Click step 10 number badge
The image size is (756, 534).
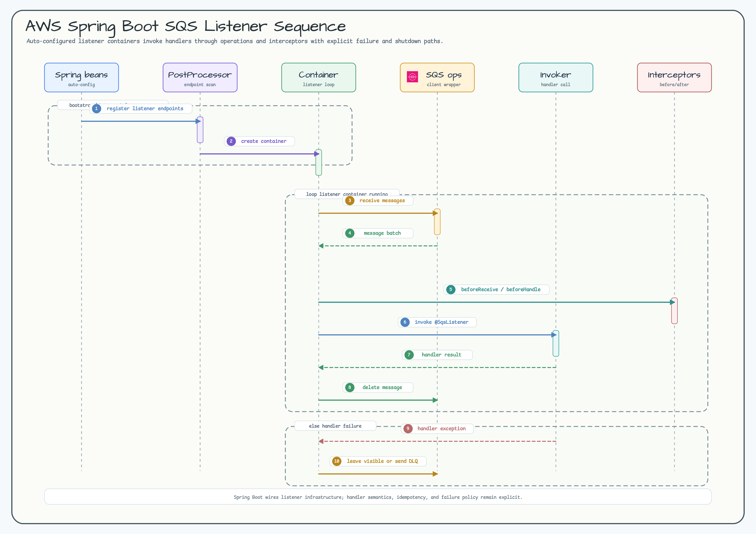point(336,461)
